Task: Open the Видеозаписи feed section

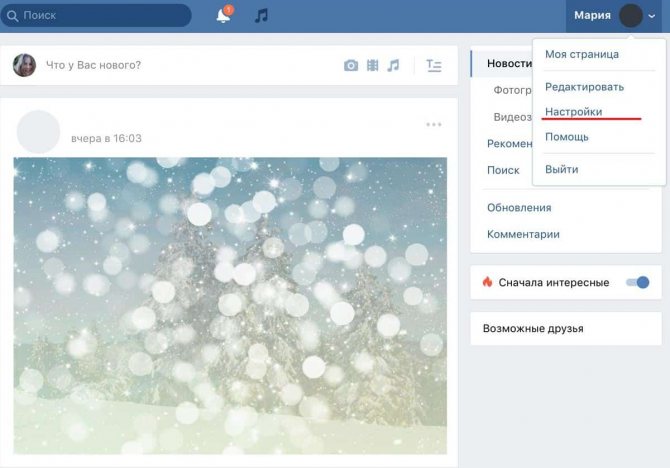Action: [x=512, y=117]
